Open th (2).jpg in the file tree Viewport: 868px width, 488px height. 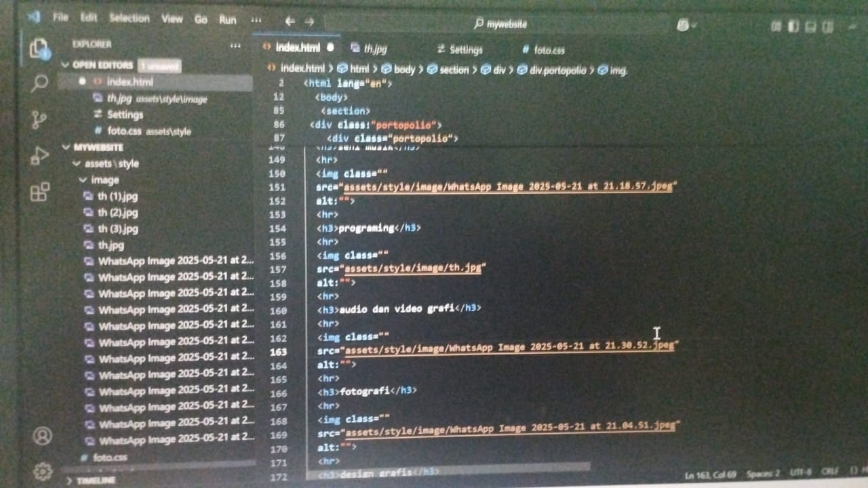117,213
